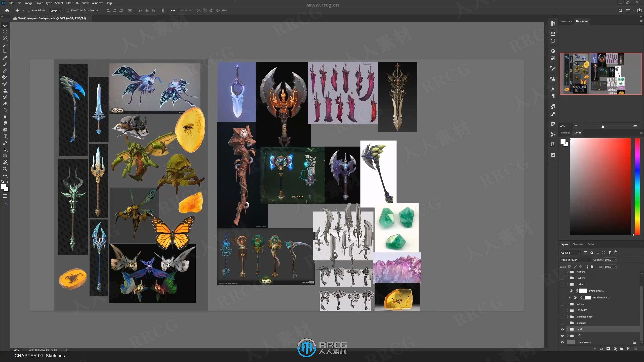Screen dimensions: 644x362
Task: Expand the sketches copy group chevron
Action: pyautogui.click(x=568, y=316)
